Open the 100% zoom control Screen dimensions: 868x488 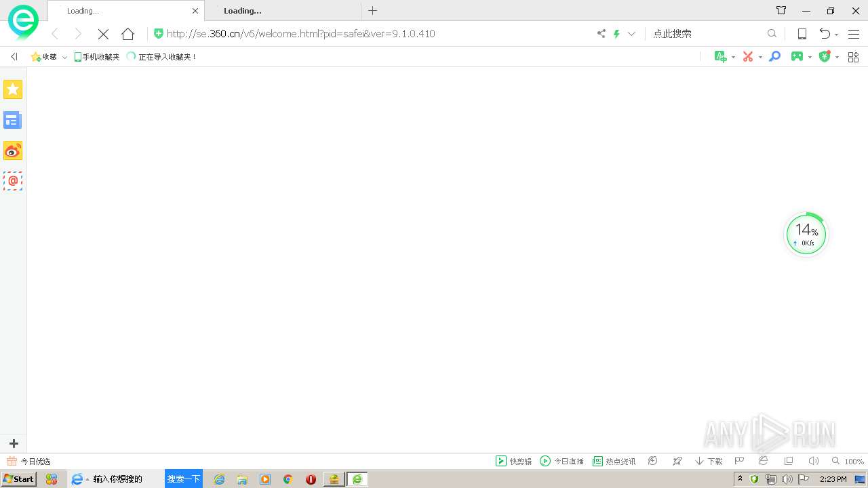[848, 462]
